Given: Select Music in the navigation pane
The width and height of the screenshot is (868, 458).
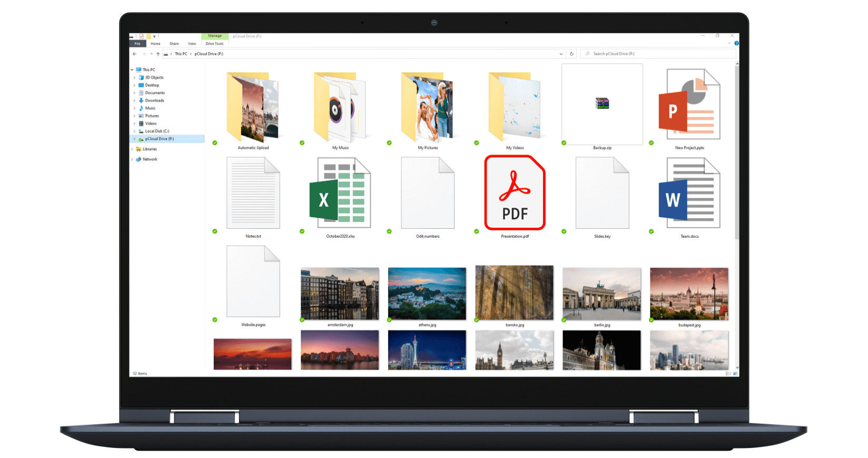Looking at the screenshot, I should point(150,108).
